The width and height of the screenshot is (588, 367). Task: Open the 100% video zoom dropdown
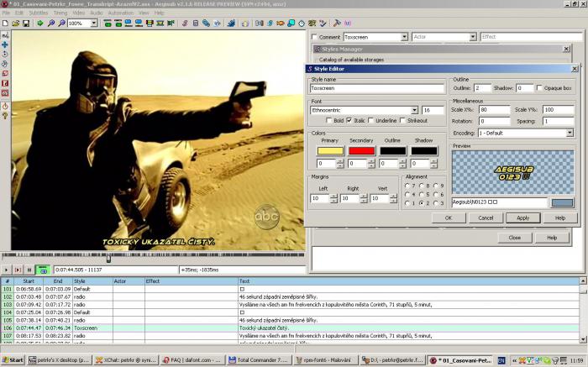coord(94,24)
